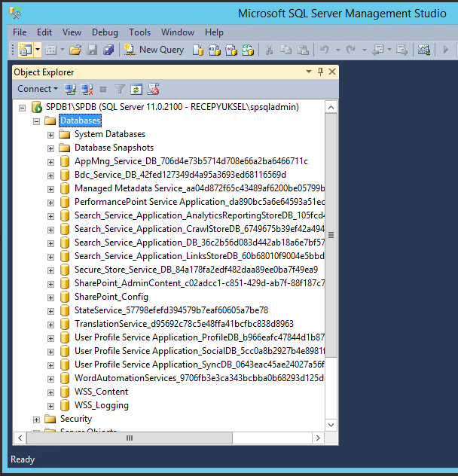Click the Activity Monitor toolbar icon
Image resolution: width=458 pixels, height=476 pixels.
(423, 50)
